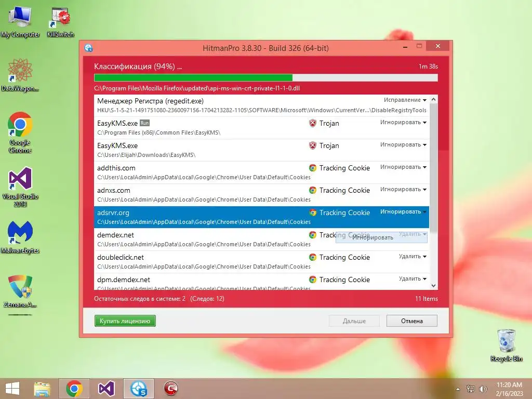
Task: Launch Malwarebytes desktop shortcut
Action: (x=20, y=237)
